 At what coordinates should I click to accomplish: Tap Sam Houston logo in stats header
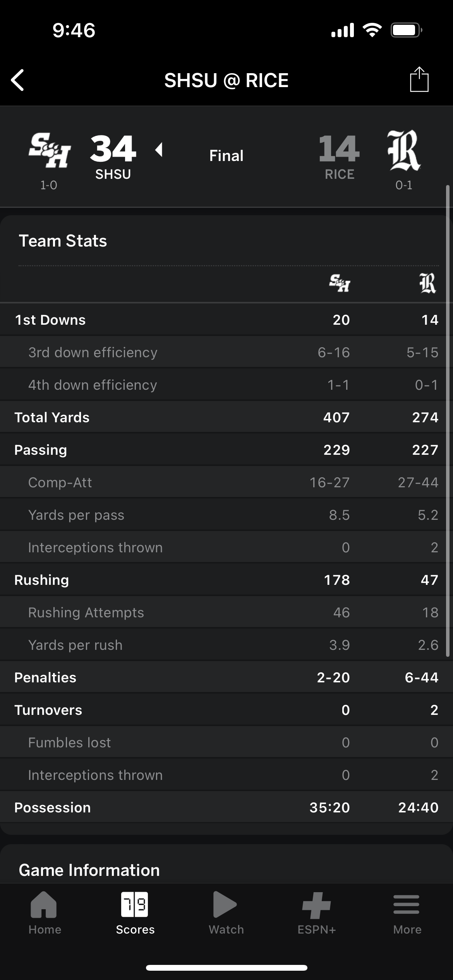pos(340,283)
